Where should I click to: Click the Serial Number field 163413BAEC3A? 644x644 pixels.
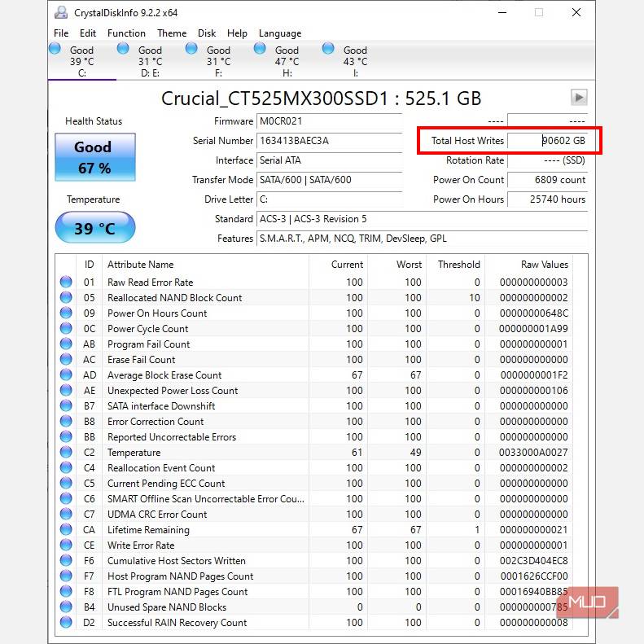point(329,141)
